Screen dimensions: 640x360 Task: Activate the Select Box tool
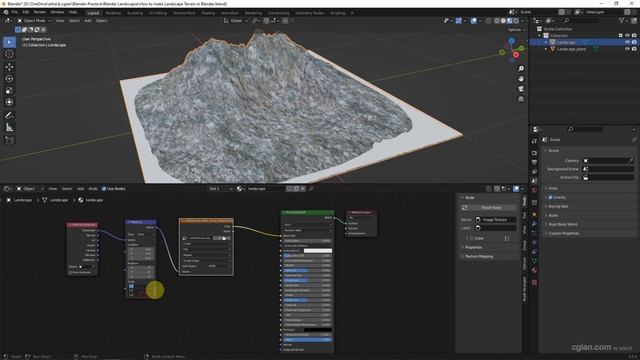tap(9, 42)
